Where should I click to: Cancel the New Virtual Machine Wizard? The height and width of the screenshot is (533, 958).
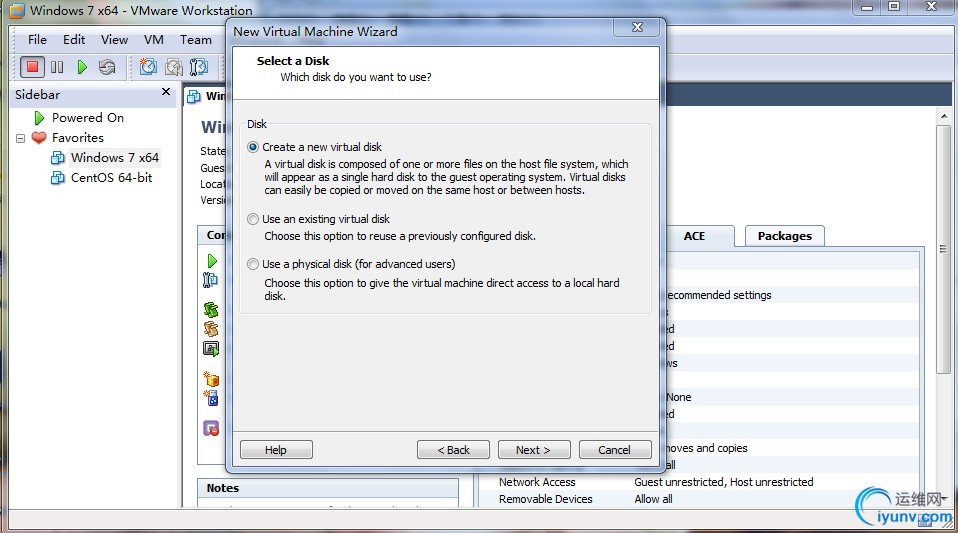615,450
